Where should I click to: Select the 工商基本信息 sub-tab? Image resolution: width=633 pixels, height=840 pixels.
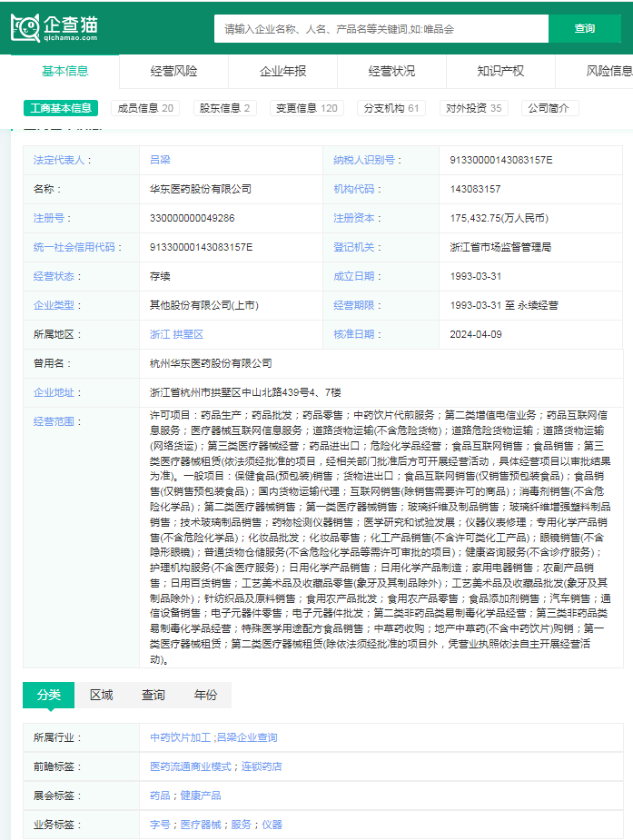point(61,108)
